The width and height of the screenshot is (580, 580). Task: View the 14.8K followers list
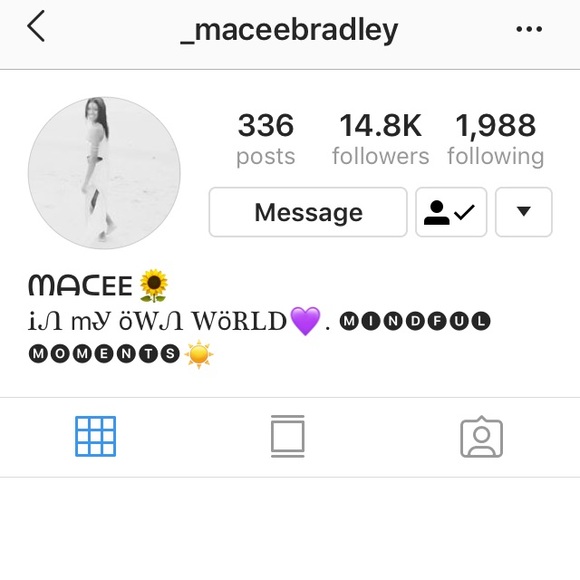pos(381,140)
